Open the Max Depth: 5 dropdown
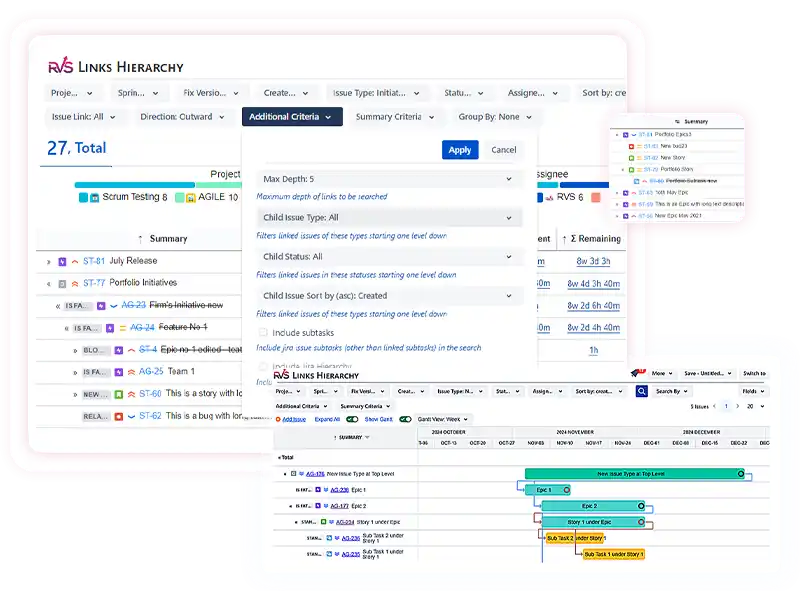800x591 pixels. pos(390,179)
